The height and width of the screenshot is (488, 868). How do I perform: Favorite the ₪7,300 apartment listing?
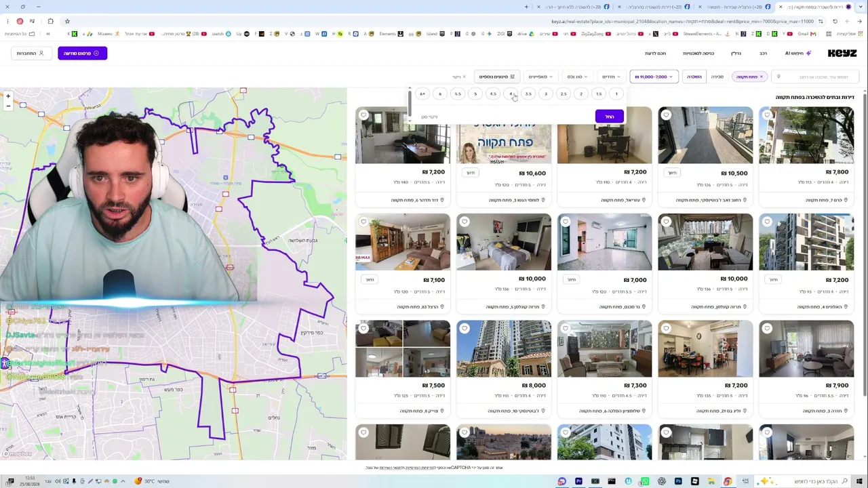(x=566, y=329)
